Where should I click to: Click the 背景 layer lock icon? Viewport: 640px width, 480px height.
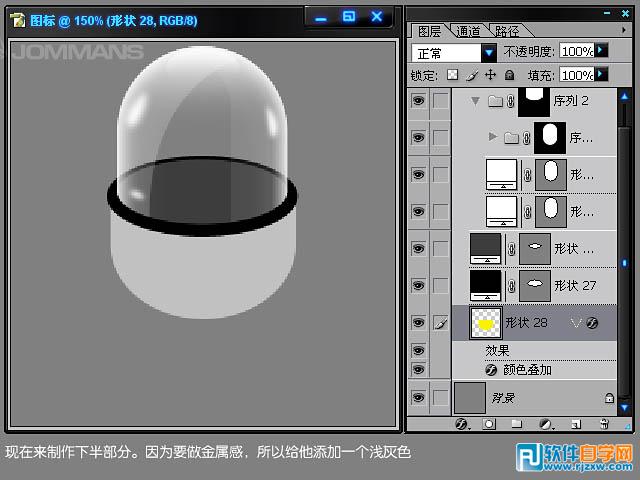coord(609,398)
